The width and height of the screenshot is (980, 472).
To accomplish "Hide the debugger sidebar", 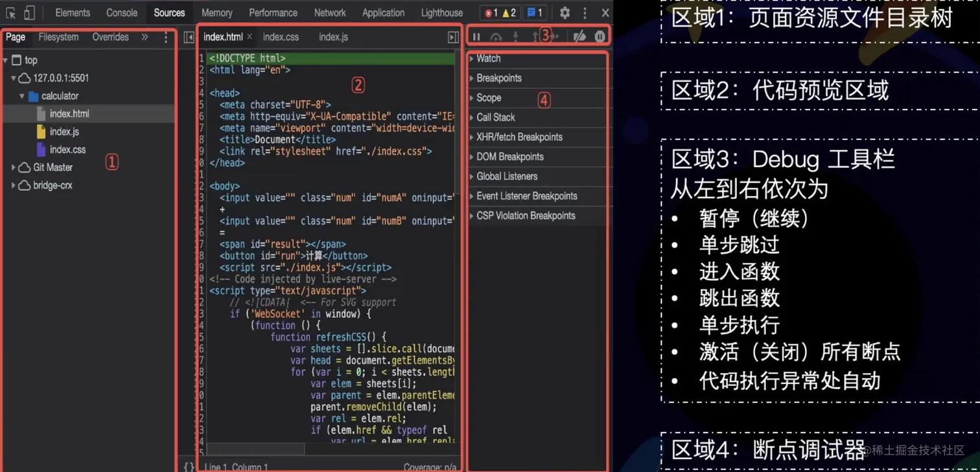I will [453, 38].
